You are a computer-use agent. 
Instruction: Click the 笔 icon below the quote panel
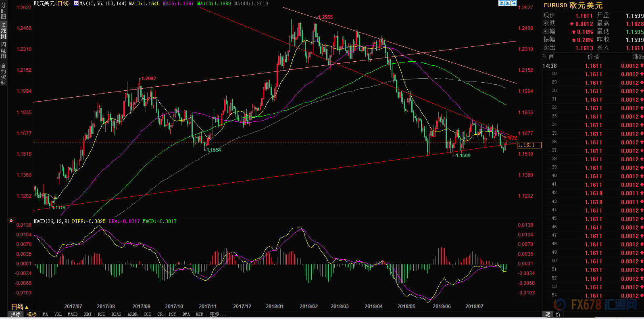(x=548, y=314)
